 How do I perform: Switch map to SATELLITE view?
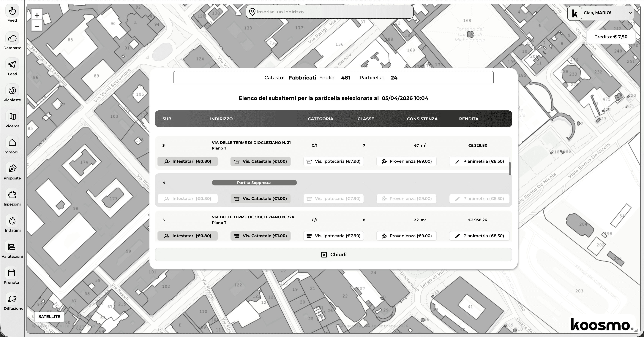tap(49, 317)
